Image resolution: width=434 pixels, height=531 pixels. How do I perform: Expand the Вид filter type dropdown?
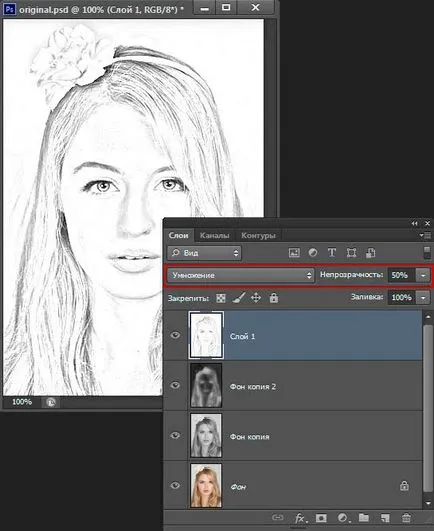pos(204,253)
